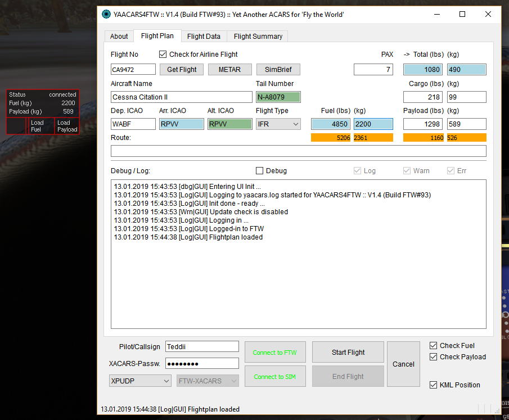Click the XACARS-Passw. password field
Screen dimensions: 509x420
202,364
